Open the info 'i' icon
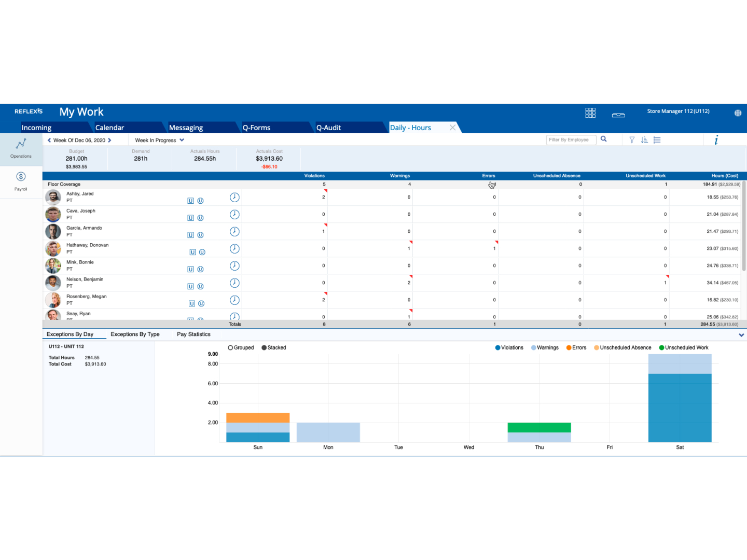This screenshot has width=747, height=560. point(716,140)
